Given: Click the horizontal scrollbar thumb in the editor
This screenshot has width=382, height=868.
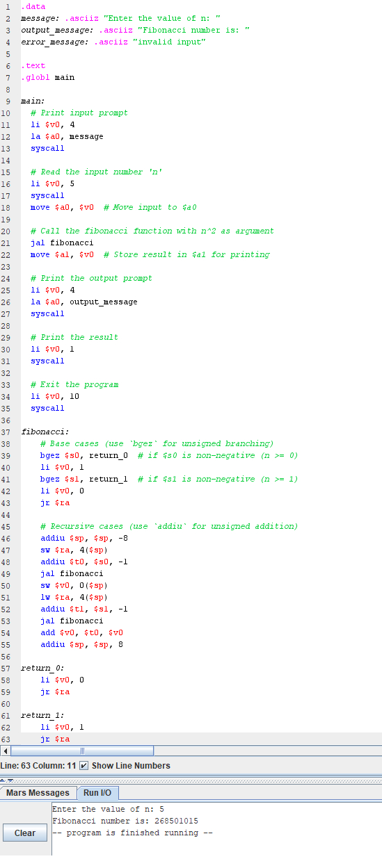Looking at the screenshot, I should pyautogui.click(x=82, y=751).
